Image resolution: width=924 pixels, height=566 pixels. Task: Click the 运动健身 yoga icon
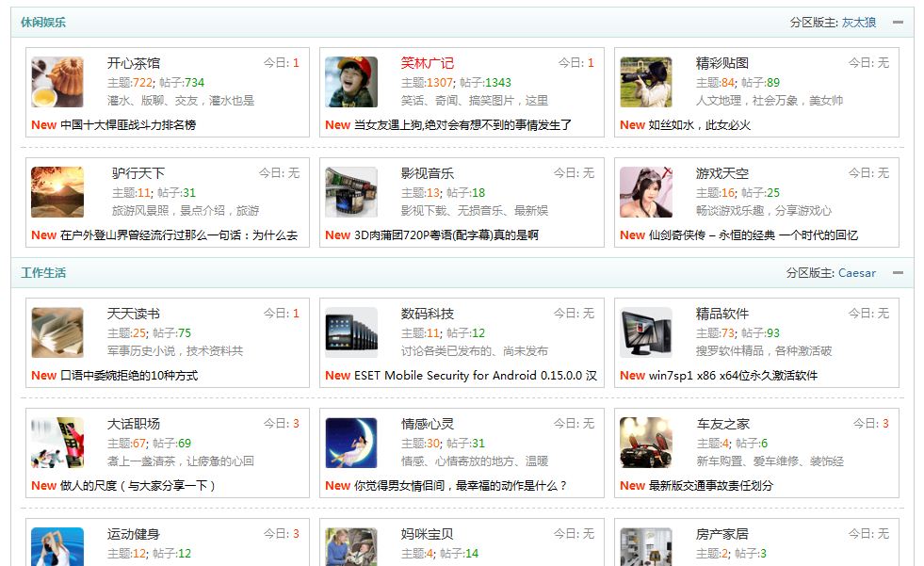(57, 546)
